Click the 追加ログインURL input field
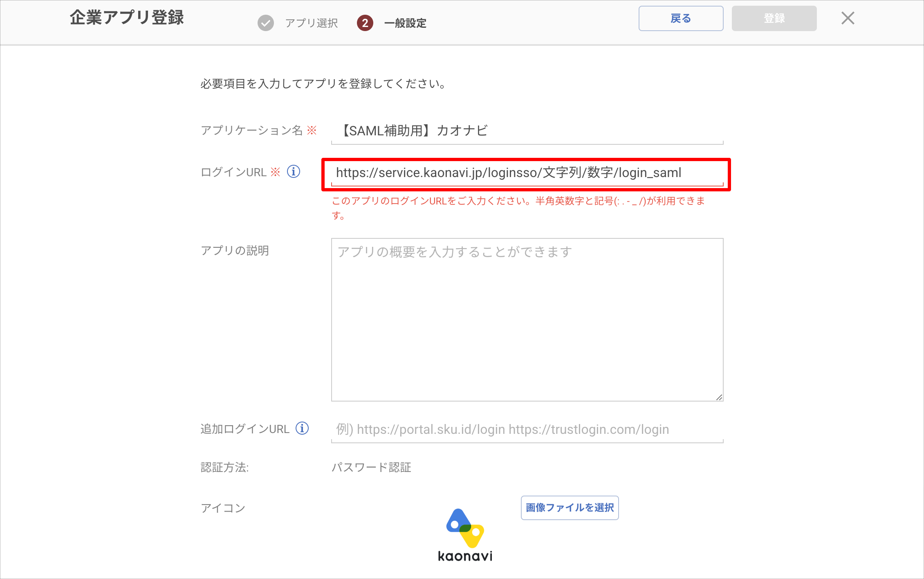Screen dimensions: 924x579 point(527,429)
